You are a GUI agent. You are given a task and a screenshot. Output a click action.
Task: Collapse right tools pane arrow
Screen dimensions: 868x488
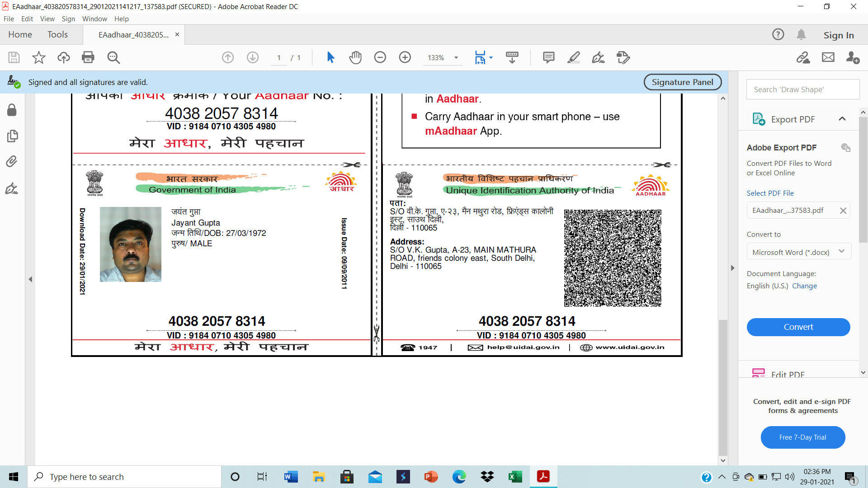click(x=733, y=268)
